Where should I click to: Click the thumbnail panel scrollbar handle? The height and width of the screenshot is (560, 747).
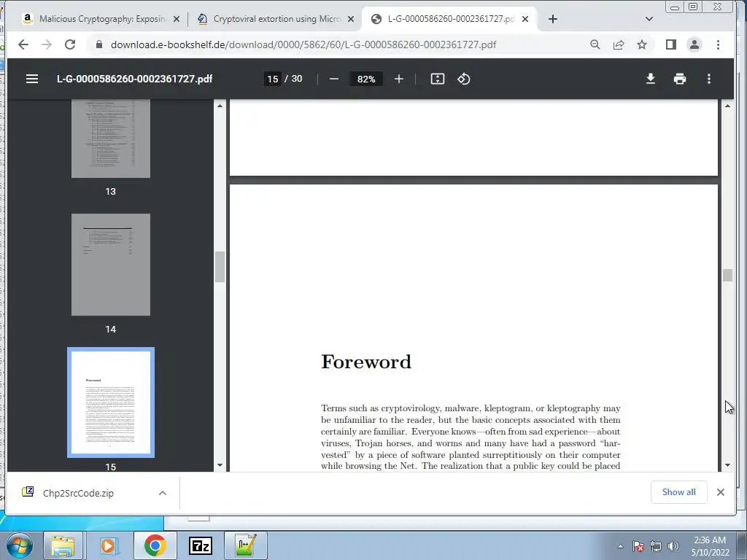coord(220,267)
